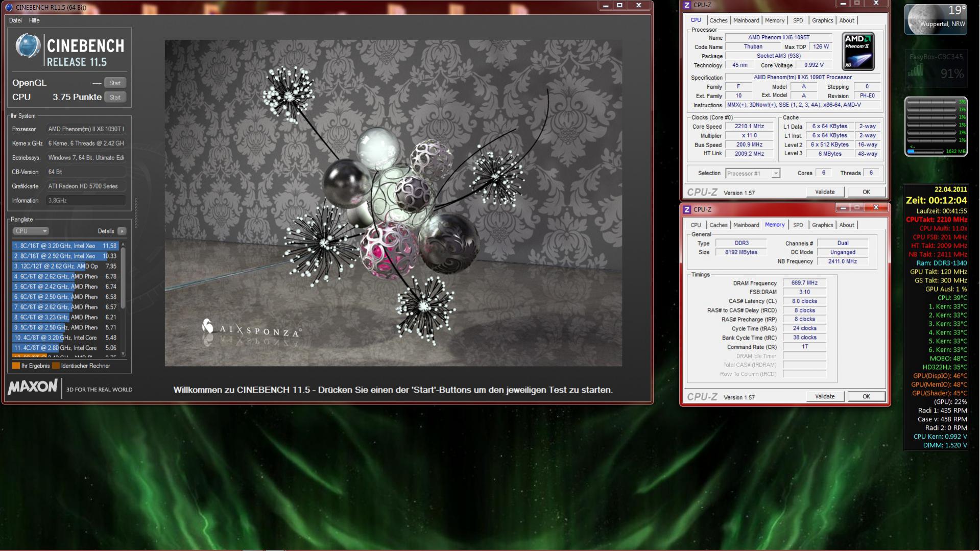Click the processor name AMD Phenom II X6 1095T
980x551 pixels.
click(x=778, y=37)
